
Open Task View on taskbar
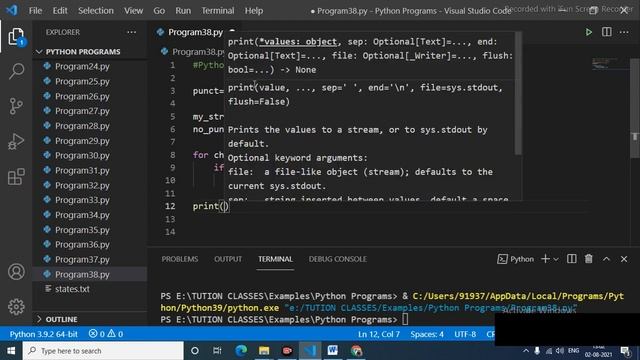[x=217, y=351]
